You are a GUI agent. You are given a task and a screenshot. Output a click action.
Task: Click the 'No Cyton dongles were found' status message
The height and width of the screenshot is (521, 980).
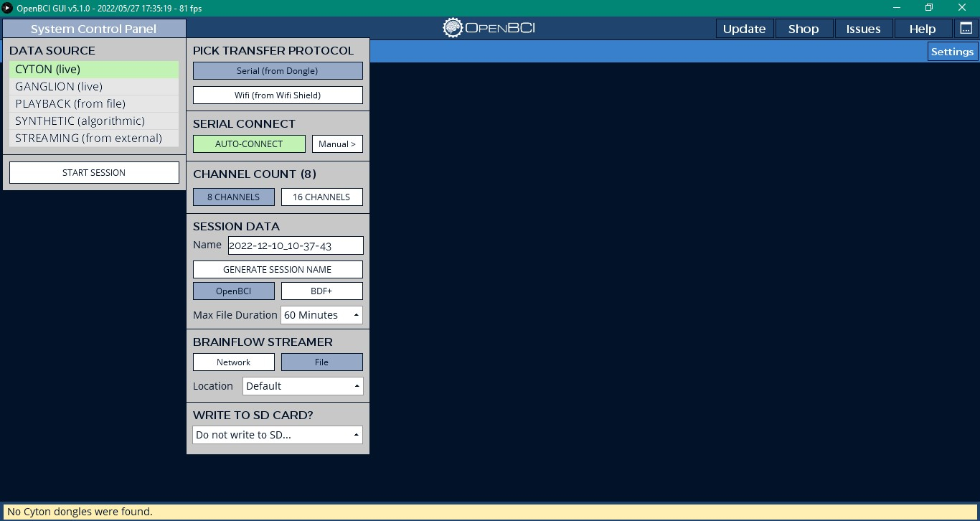click(80, 512)
